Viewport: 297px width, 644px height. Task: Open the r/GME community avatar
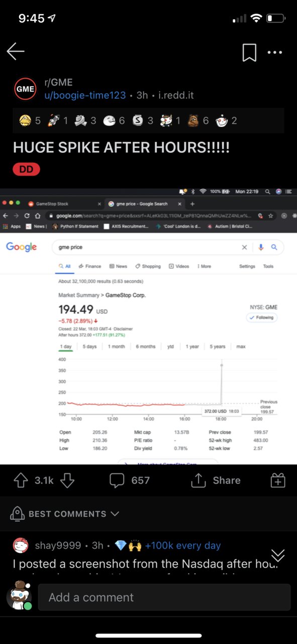click(25, 89)
